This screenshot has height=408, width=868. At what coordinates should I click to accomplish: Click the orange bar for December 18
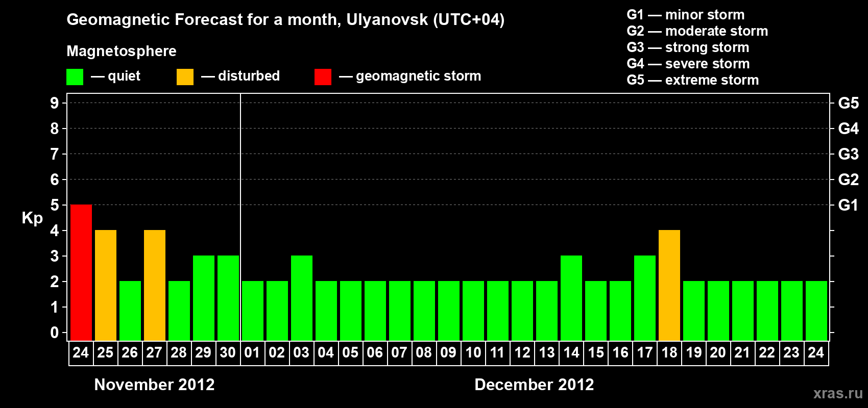click(669, 285)
